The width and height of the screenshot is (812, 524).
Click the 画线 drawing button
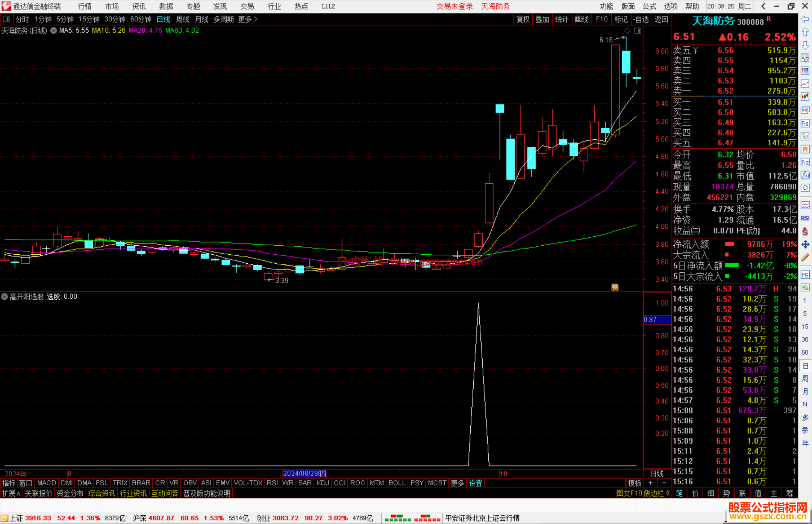[581, 19]
